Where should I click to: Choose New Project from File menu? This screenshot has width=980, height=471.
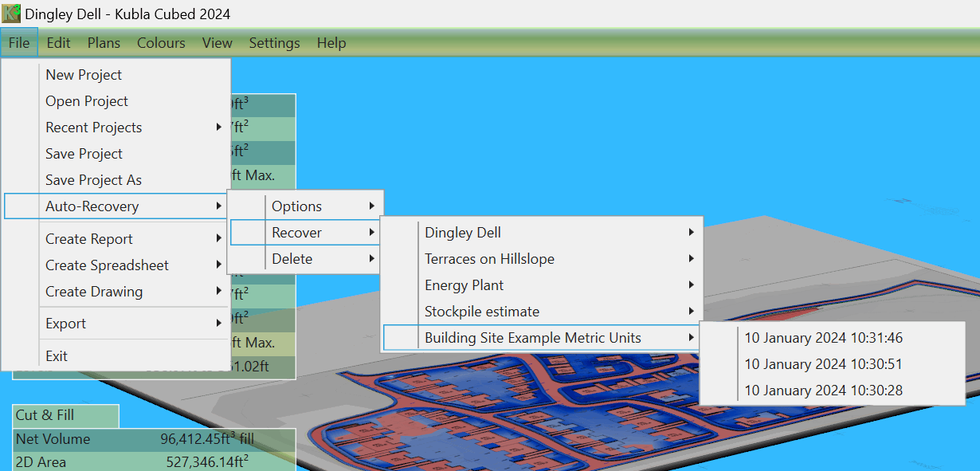(84, 75)
